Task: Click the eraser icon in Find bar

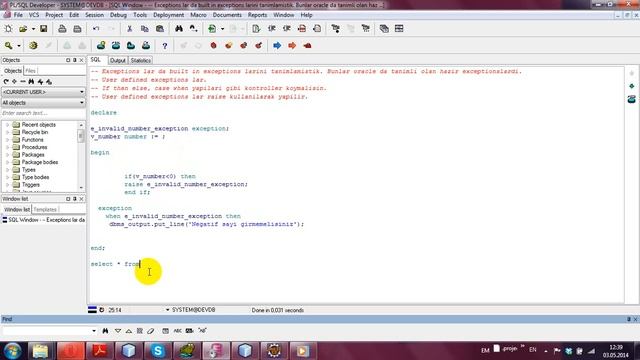Action: point(151,331)
